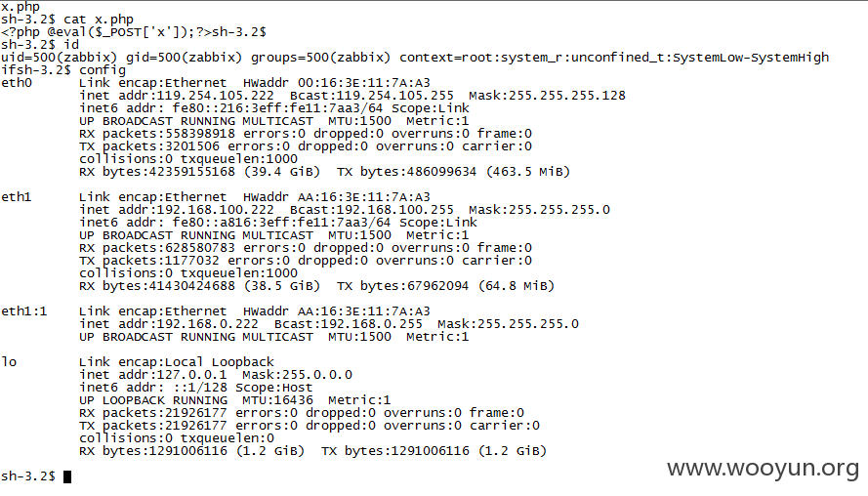Screen dimensions: 868x496
Task: Click the loopback address 127.0.0.1
Action: point(192,375)
